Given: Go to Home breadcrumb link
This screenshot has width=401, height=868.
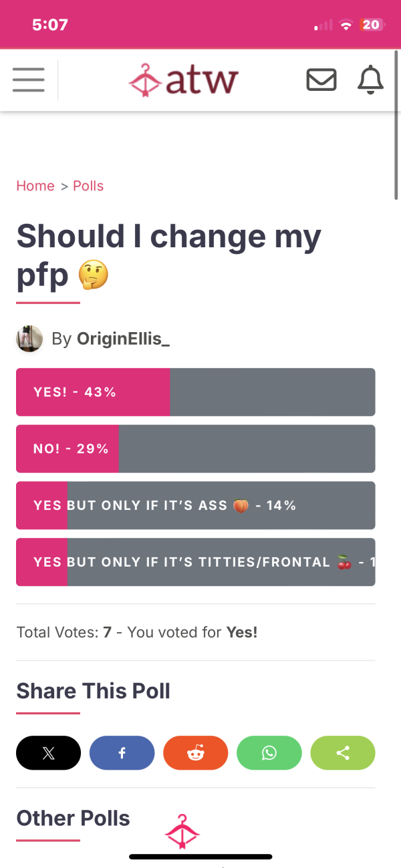Looking at the screenshot, I should coord(35,186).
